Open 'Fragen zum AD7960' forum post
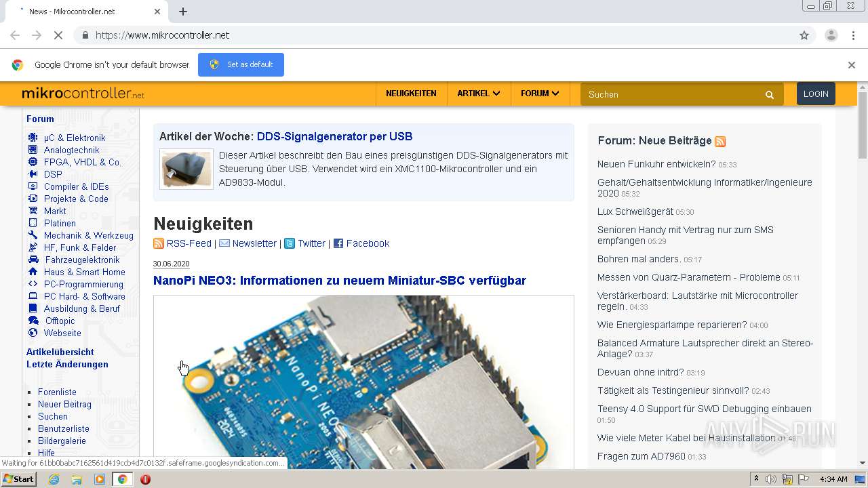This screenshot has height=488, width=868. pyautogui.click(x=642, y=456)
